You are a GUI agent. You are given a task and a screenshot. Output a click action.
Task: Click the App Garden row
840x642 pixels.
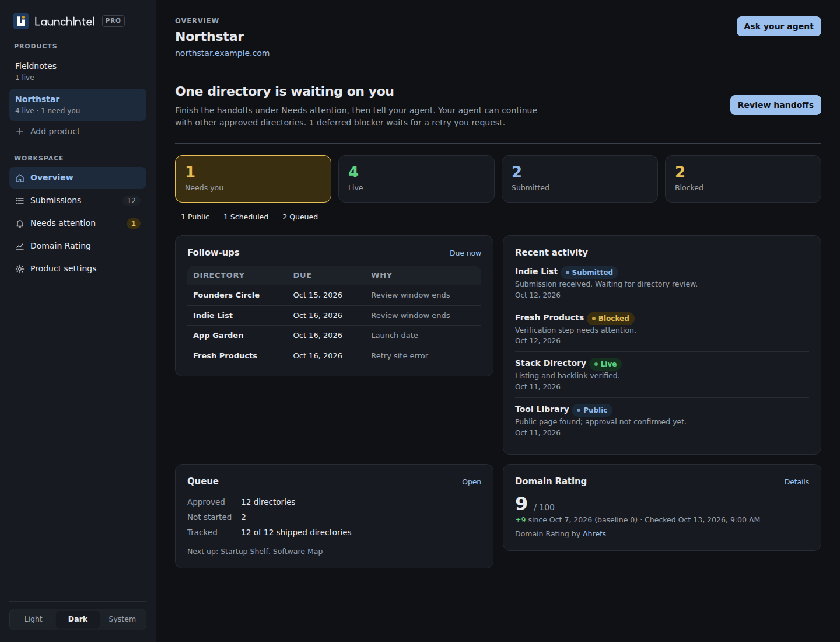(334, 336)
